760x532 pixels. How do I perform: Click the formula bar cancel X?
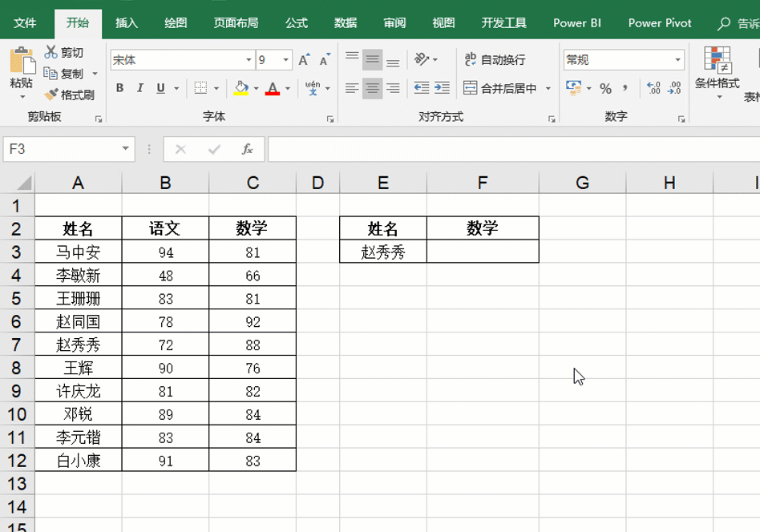181,149
